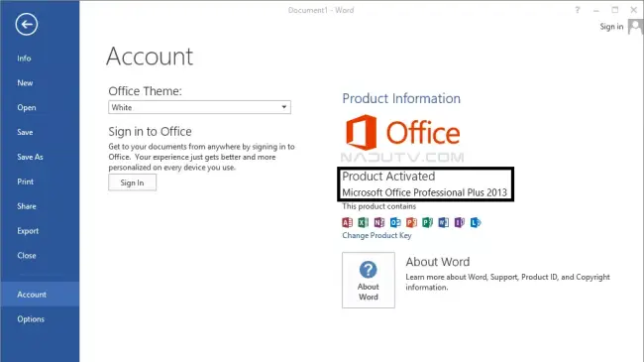Click the InfoPath icon in product contents
The width and height of the screenshot is (644, 362).
[459, 222]
